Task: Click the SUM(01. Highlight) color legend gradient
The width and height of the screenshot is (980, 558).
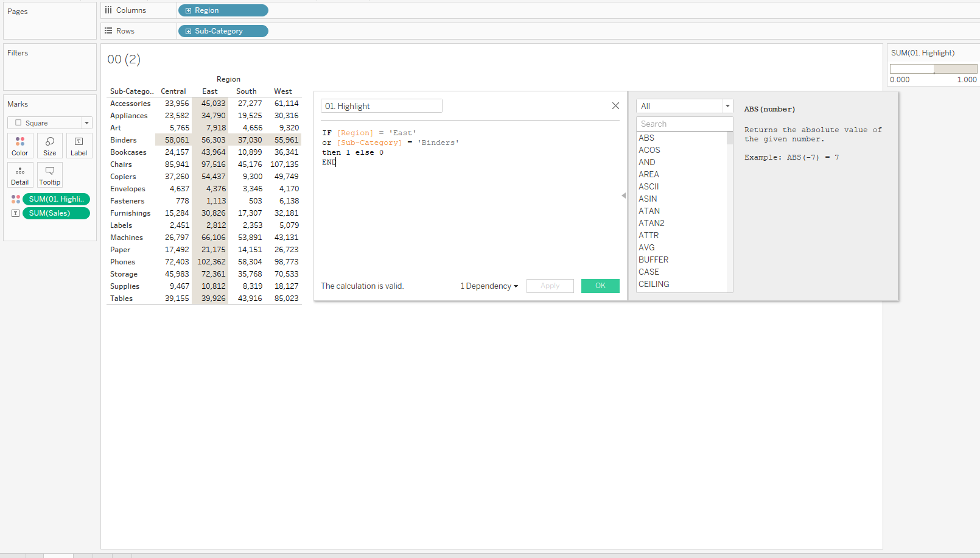Action: [933, 69]
